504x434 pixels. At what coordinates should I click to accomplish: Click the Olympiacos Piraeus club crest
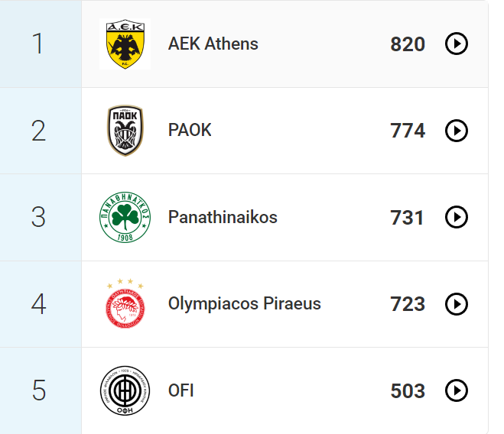click(125, 304)
